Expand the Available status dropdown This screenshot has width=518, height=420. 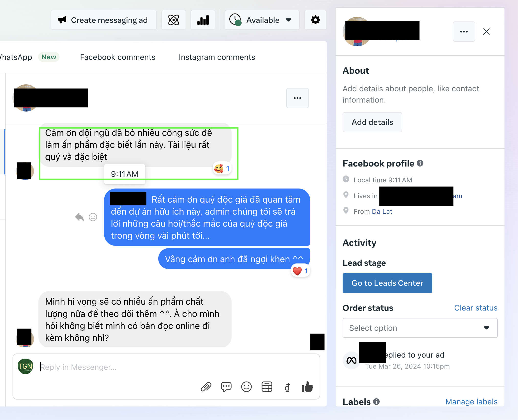click(262, 20)
